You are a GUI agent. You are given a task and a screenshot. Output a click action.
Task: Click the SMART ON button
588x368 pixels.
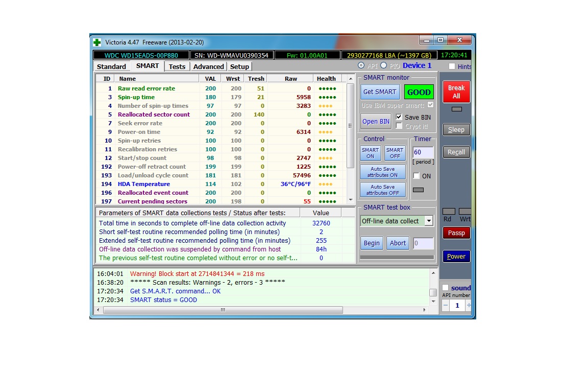pyautogui.click(x=370, y=153)
